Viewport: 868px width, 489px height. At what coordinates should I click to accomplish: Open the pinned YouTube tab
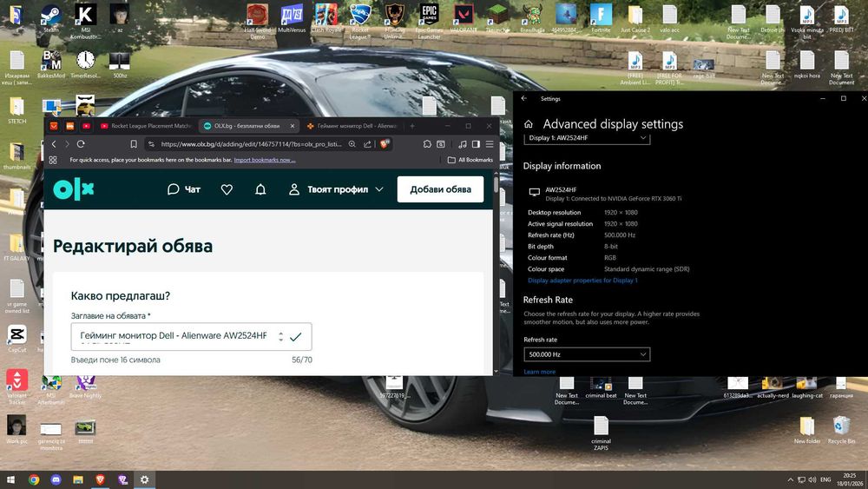coord(86,126)
